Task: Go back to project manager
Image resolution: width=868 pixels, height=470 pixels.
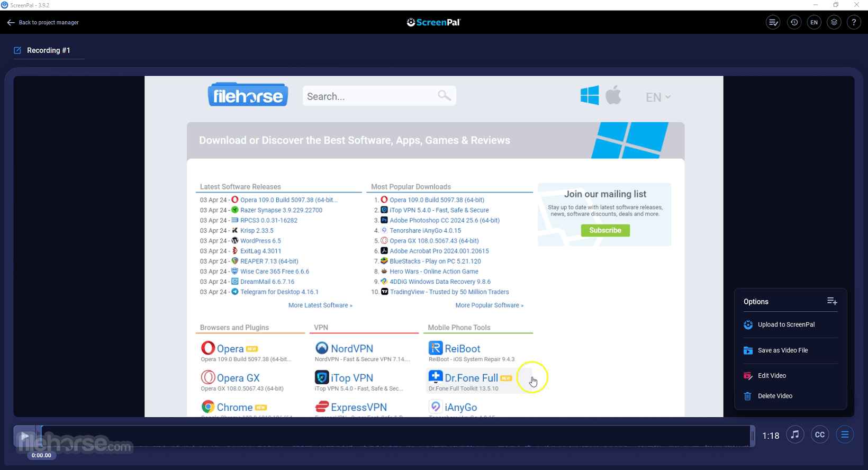Action: (43, 23)
